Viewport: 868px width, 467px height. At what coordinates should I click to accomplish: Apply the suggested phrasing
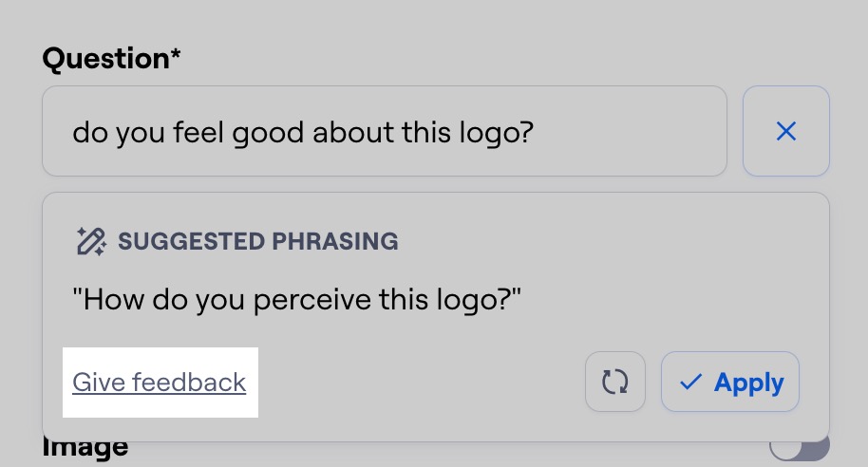729,382
